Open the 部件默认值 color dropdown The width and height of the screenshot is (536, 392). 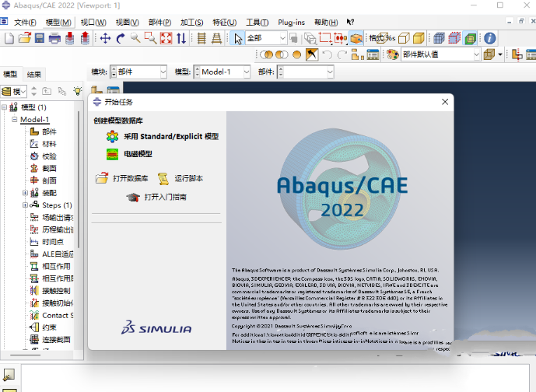[x=475, y=54]
